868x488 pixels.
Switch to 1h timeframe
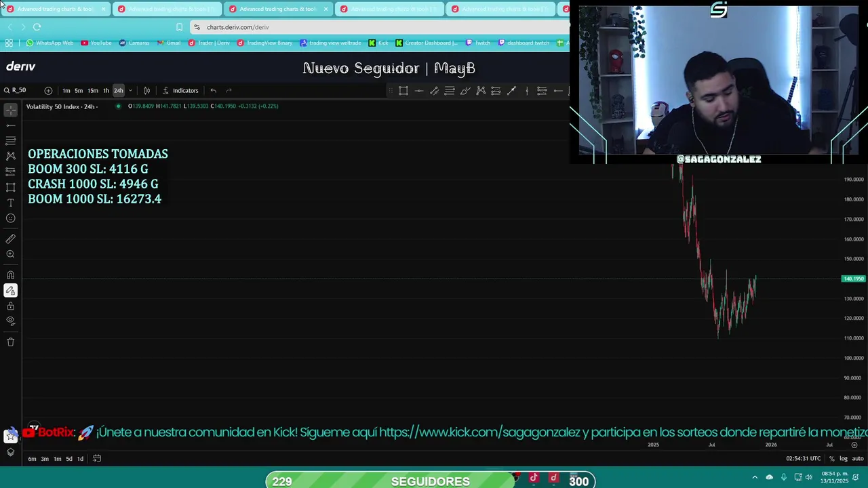(x=106, y=90)
